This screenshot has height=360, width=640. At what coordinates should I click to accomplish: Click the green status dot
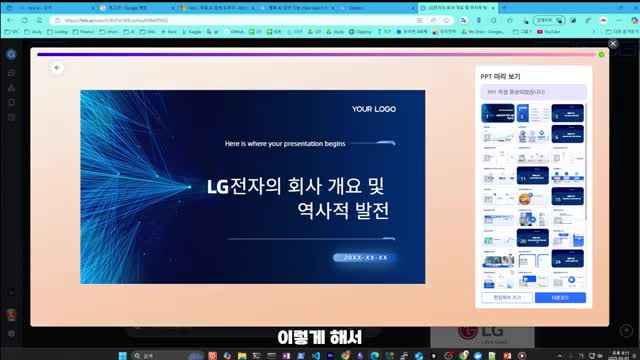coord(601,54)
